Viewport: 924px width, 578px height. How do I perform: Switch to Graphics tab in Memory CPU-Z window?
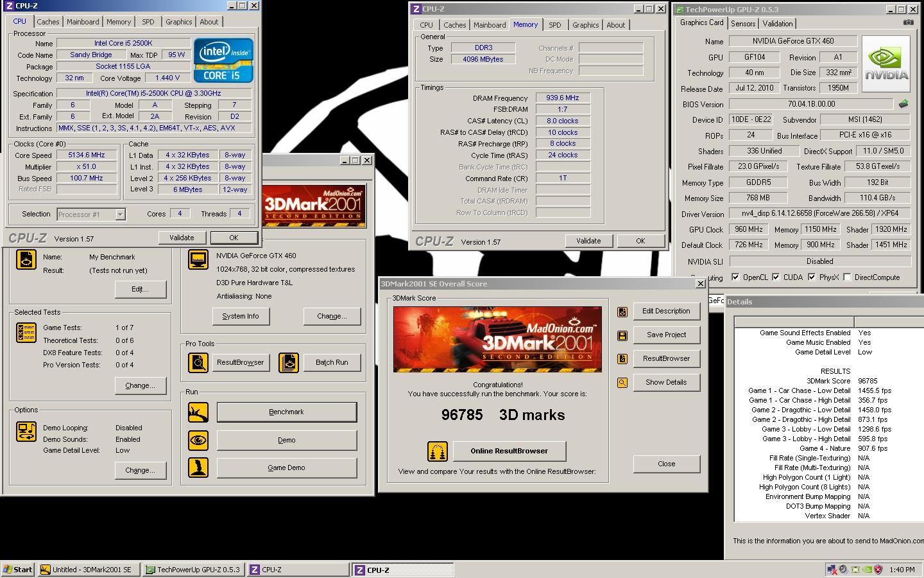(x=585, y=25)
